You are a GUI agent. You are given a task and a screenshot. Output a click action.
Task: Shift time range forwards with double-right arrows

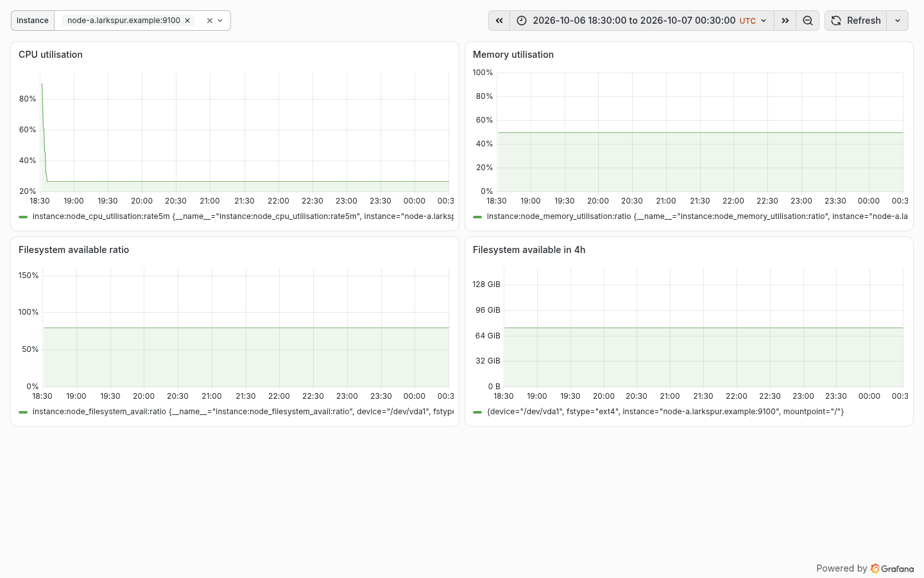785,21
